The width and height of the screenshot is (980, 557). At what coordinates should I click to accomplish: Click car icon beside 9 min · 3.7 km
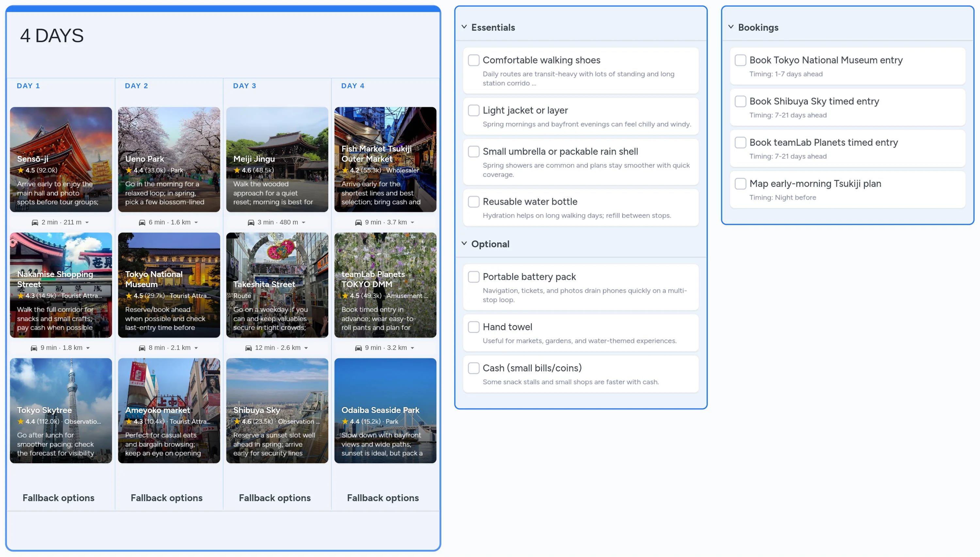click(x=358, y=222)
